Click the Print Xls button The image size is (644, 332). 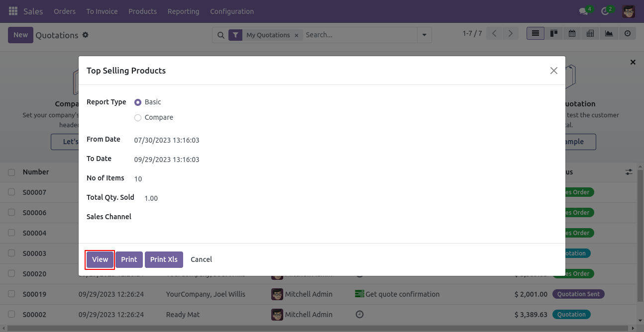[164, 259]
